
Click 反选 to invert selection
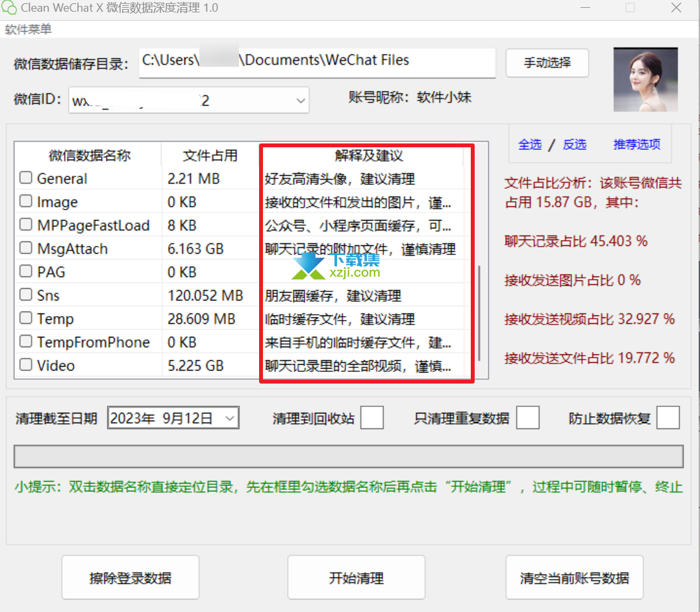click(x=574, y=145)
